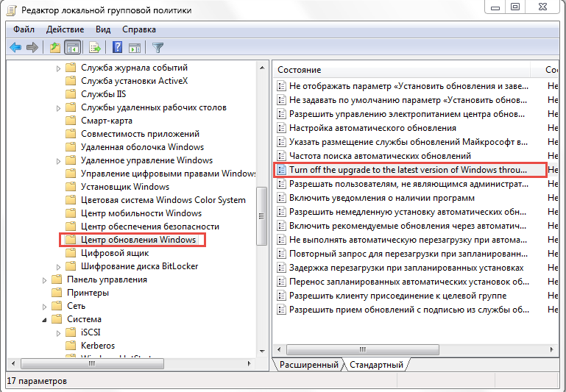This screenshot has height=392, width=566.
Task: Click the up one level folder icon
Action: (x=55, y=47)
